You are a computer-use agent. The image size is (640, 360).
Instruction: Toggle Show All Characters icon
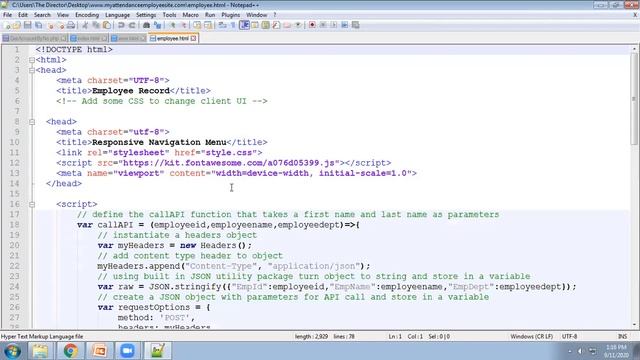tap(233, 25)
